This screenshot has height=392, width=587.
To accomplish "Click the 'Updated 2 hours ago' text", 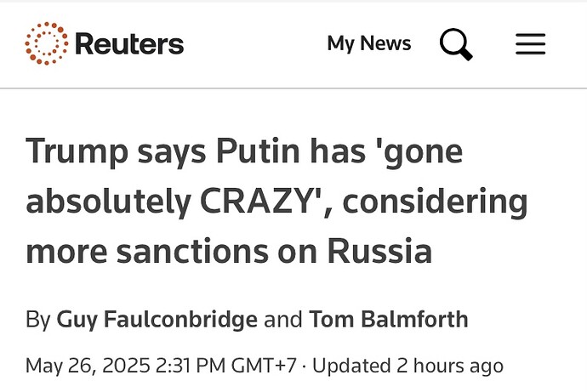I will pos(407,366).
